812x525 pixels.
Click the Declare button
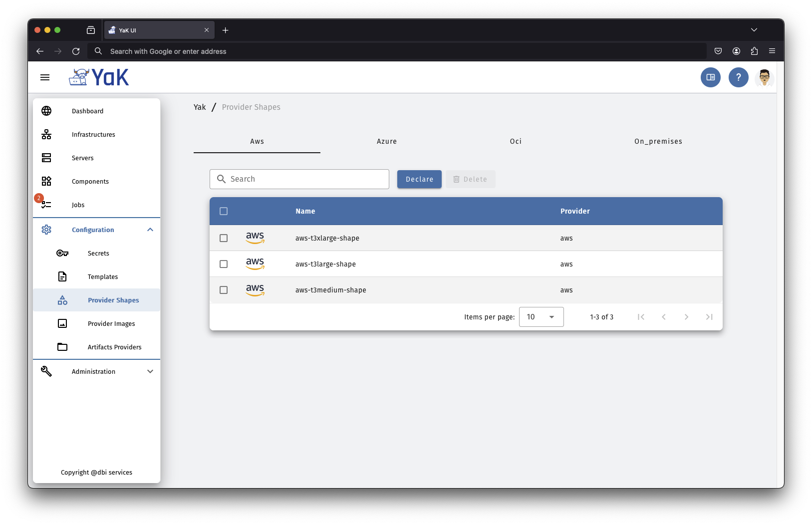tap(419, 179)
